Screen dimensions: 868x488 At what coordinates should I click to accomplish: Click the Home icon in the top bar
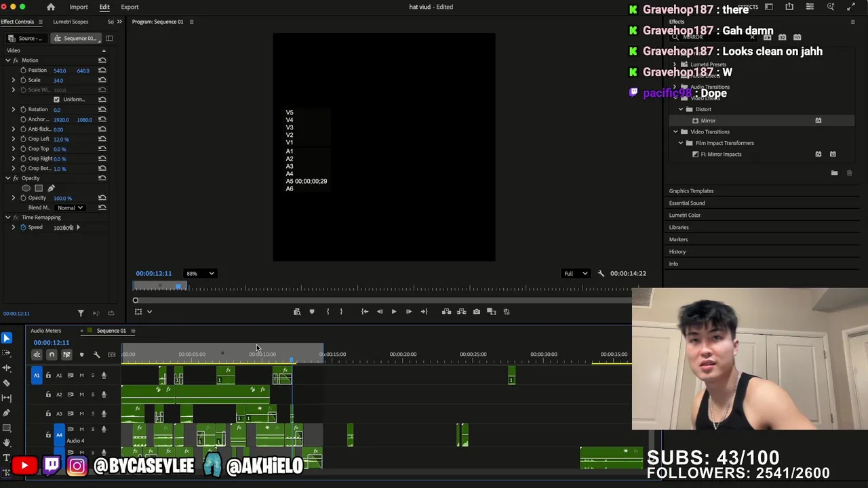[x=51, y=7]
